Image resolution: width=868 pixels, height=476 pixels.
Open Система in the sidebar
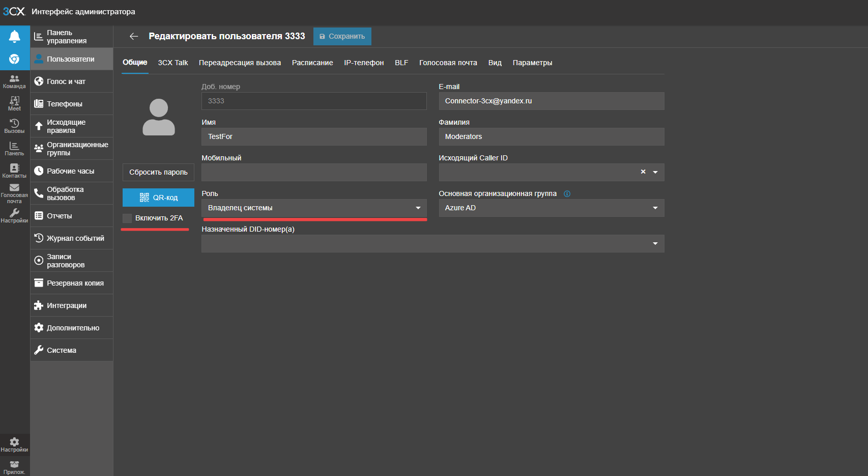point(72,350)
